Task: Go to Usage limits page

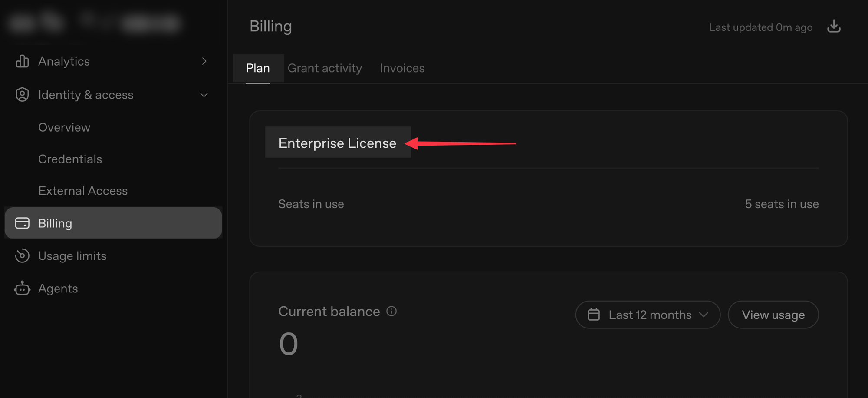Action: [72, 256]
